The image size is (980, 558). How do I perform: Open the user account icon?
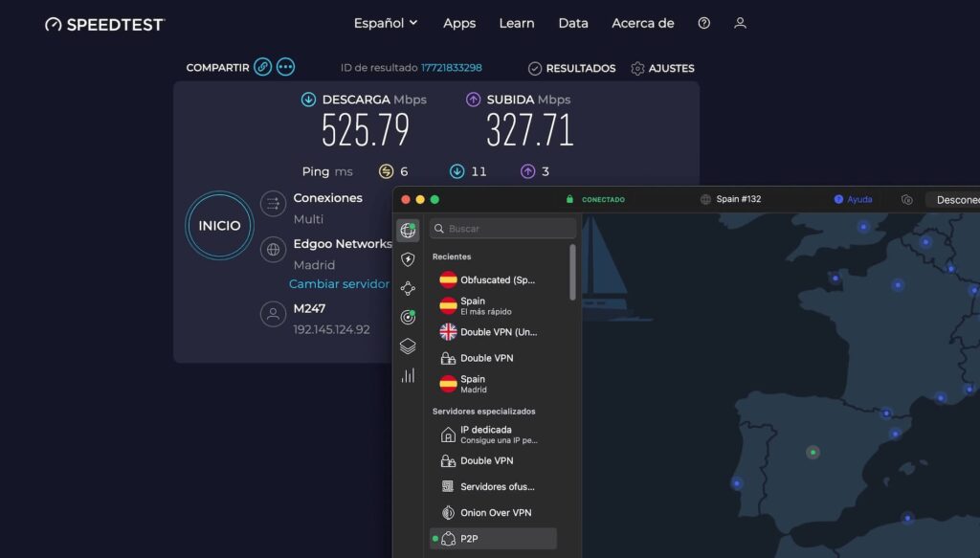740,23
